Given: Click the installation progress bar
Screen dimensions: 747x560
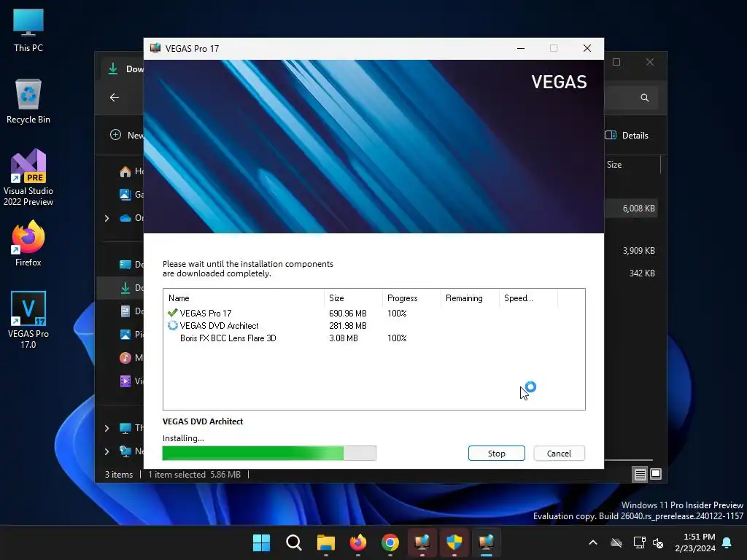Looking at the screenshot, I should pyautogui.click(x=269, y=454).
